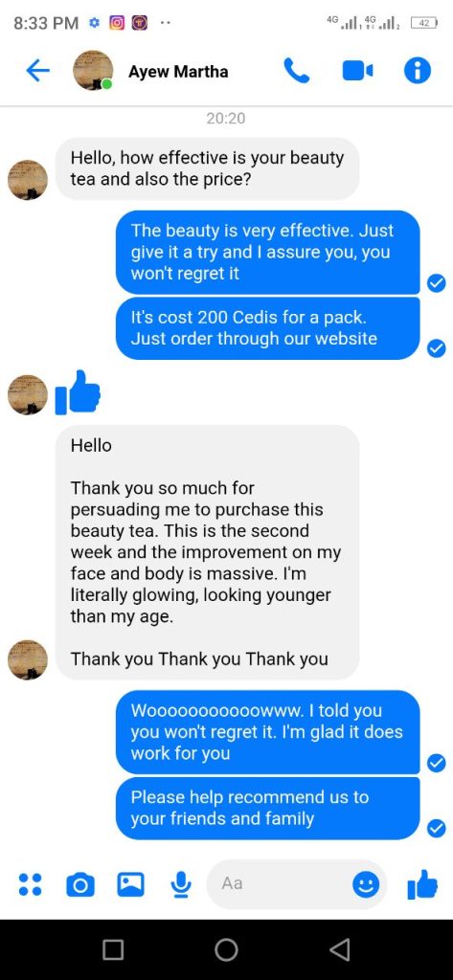Image resolution: width=453 pixels, height=980 pixels.
Task: Tap the 'Please help recommend us' message bubble
Action: 268,808
